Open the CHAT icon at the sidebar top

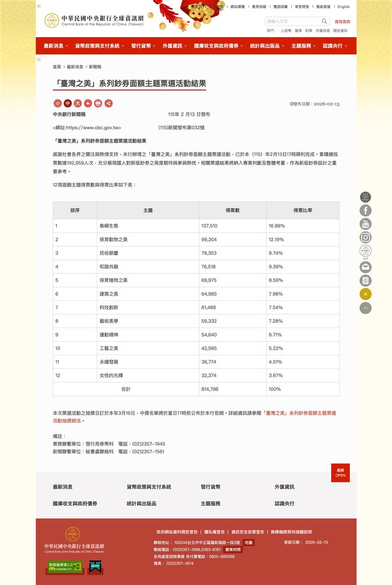click(366, 196)
